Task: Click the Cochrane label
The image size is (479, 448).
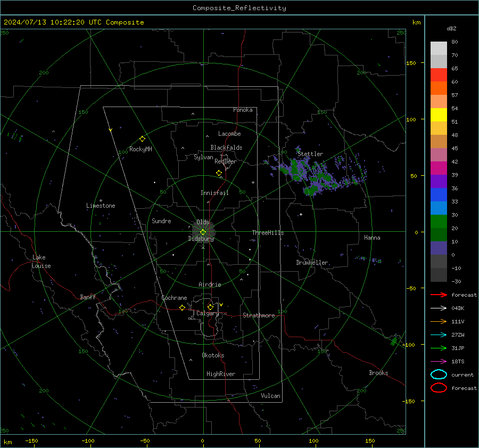Action: (x=174, y=298)
